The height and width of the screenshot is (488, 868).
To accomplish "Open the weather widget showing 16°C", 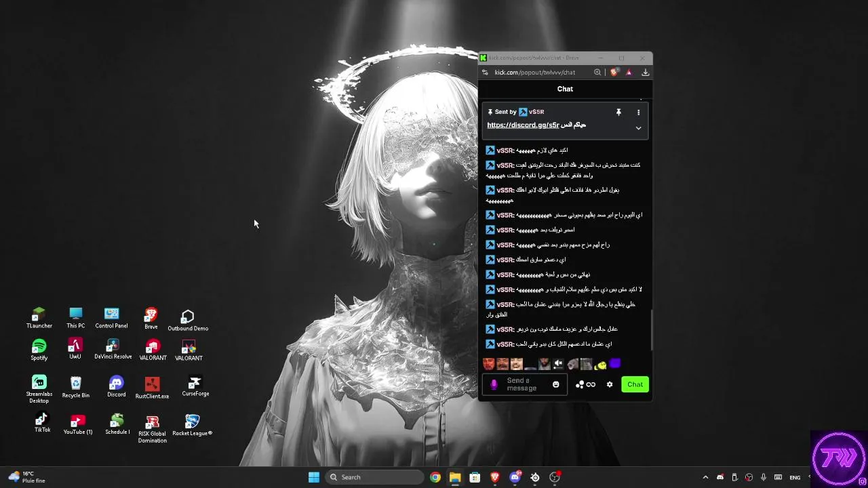I will pos(26,477).
